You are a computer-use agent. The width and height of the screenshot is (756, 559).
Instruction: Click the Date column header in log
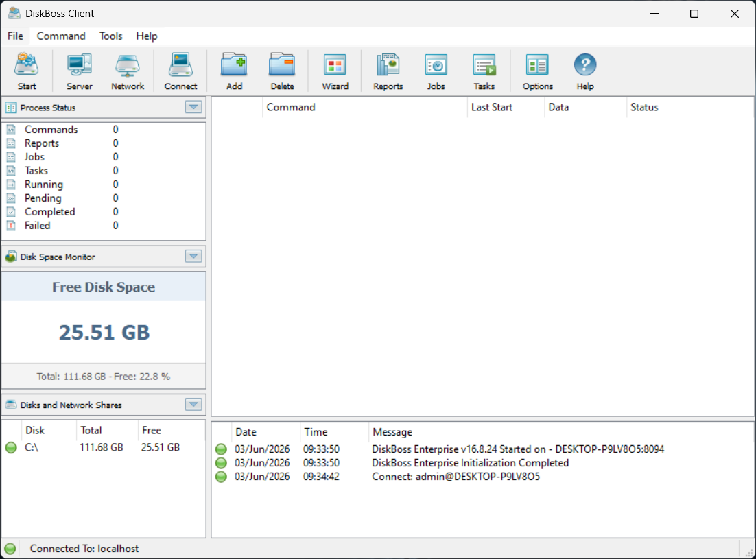click(265, 432)
